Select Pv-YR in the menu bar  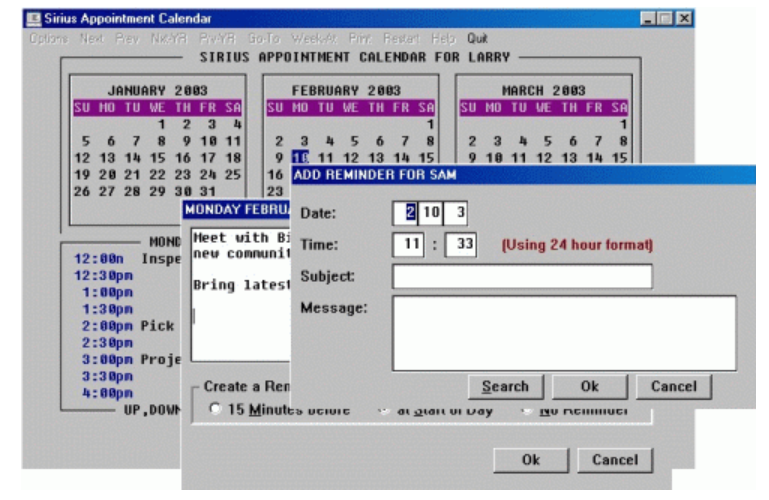coord(218,38)
